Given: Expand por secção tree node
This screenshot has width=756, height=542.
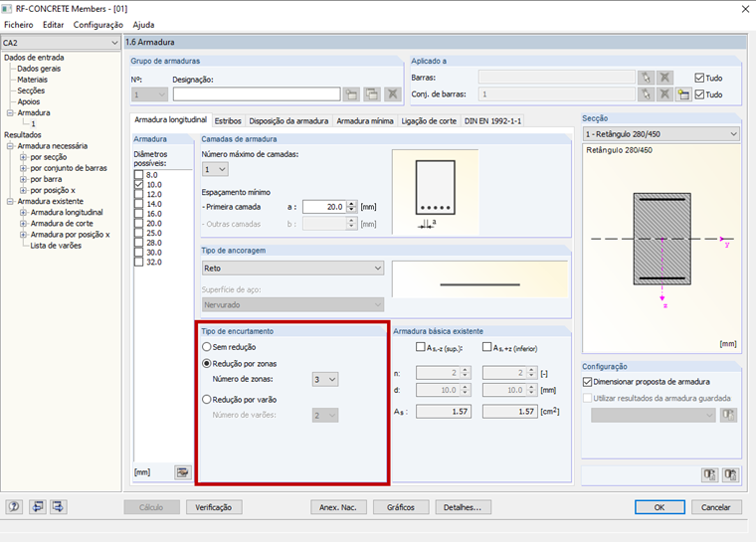Looking at the screenshot, I should click(23, 157).
